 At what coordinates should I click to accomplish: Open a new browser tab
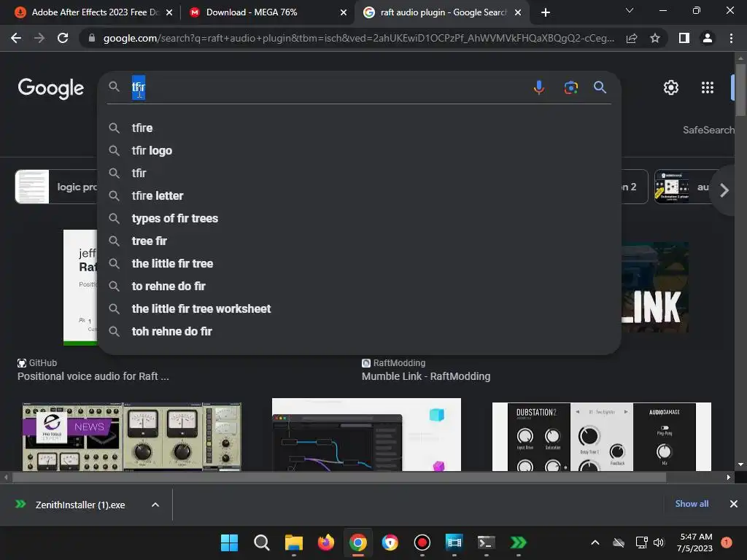tap(546, 12)
